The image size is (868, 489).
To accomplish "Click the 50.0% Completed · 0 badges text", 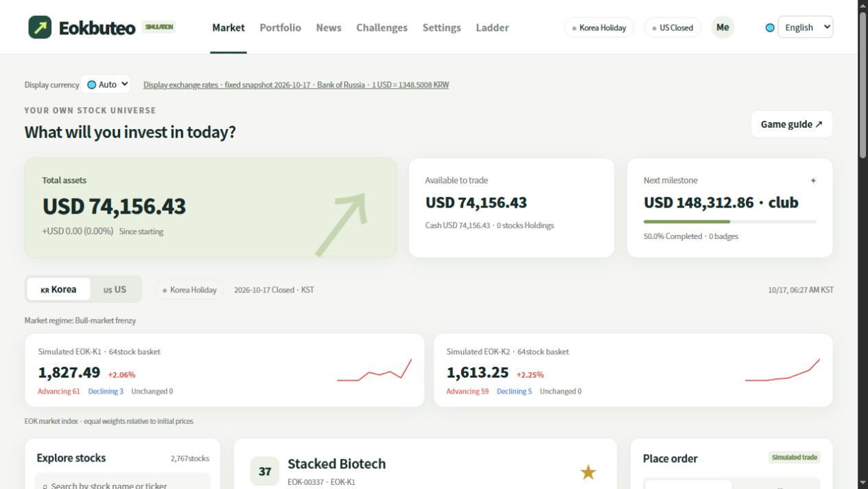I will point(691,236).
